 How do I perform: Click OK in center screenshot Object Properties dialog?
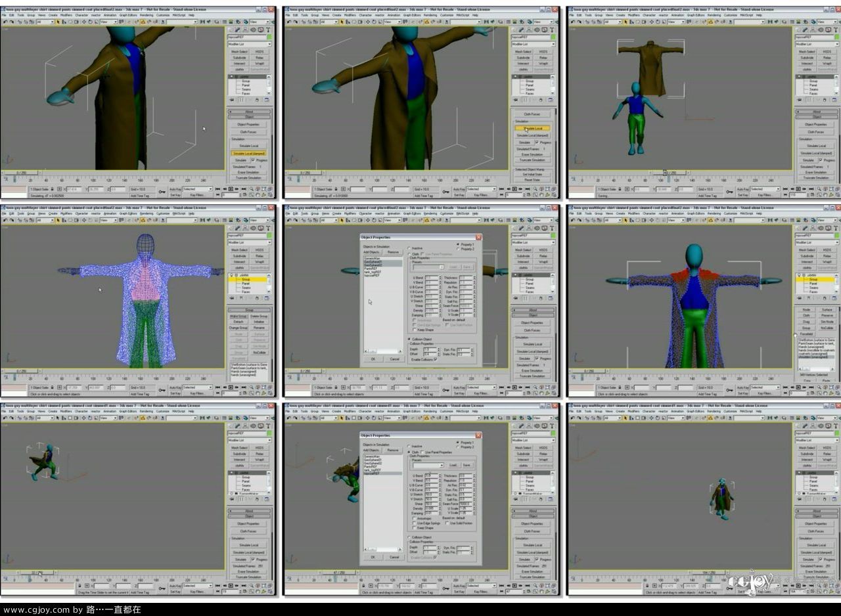pos(373,359)
